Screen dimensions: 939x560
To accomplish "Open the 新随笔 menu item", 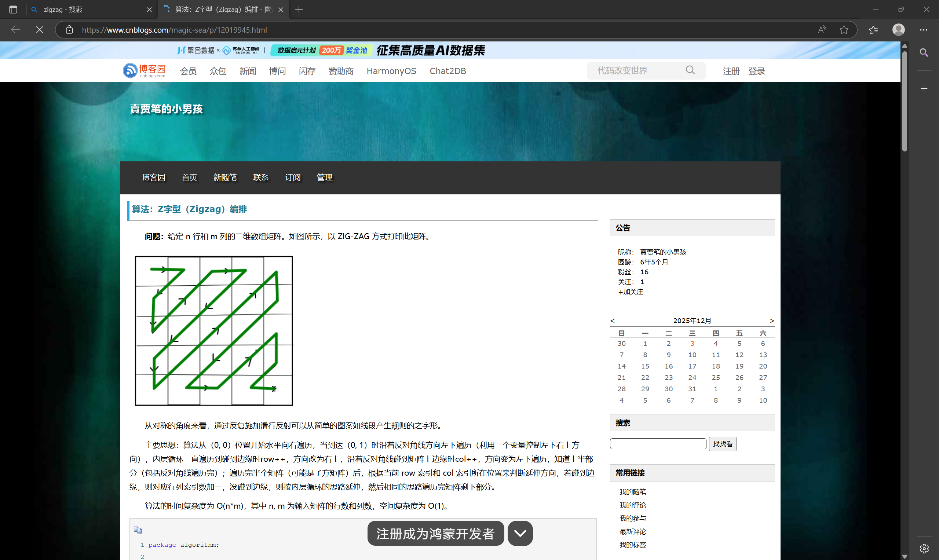I will [225, 177].
